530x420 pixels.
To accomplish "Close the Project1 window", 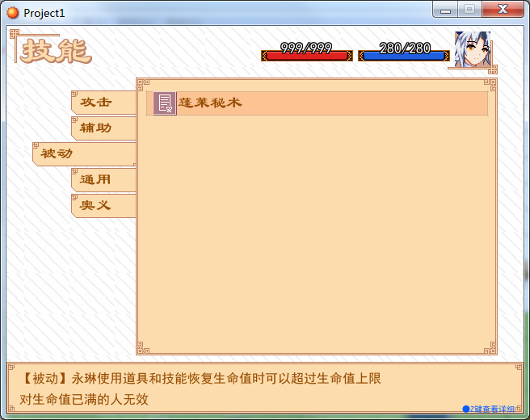I will point(503,10).
